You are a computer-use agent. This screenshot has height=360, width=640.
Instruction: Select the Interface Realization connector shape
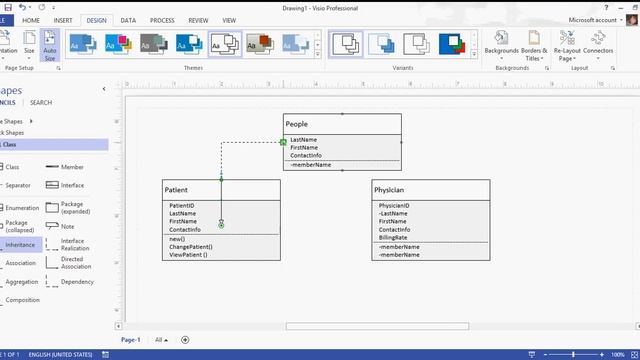coord(68,244)
